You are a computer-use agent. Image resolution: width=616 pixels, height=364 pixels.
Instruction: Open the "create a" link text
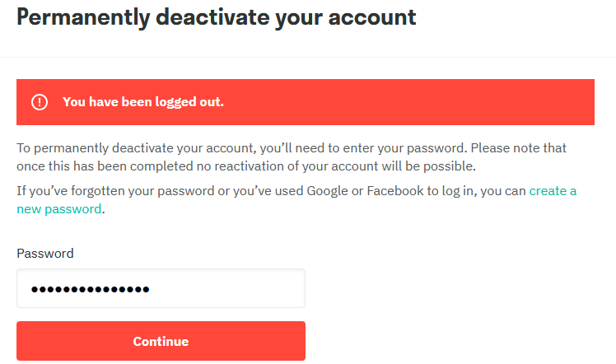tap(553, 191)
